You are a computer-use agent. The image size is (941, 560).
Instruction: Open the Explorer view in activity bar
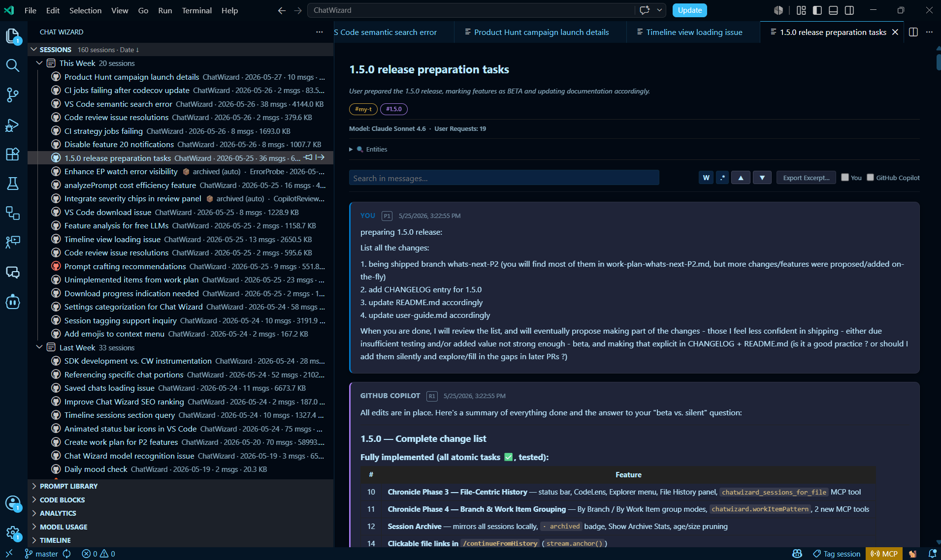coord(13,36)
